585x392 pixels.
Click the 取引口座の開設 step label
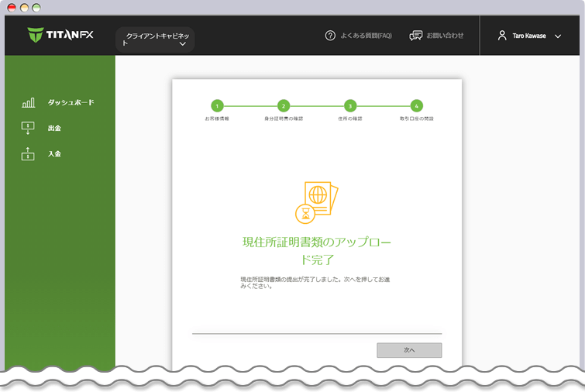pyautogui.click(x=417, y=119)
